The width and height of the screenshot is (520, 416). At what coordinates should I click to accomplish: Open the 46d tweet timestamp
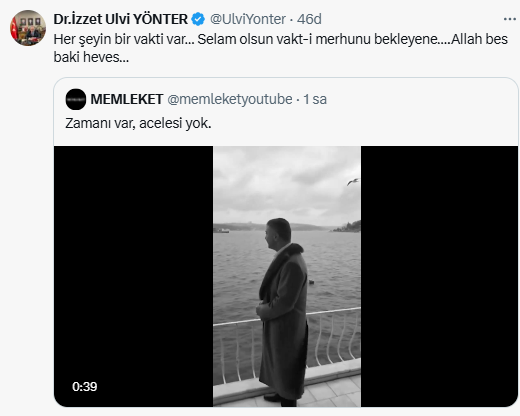point(309,19)
